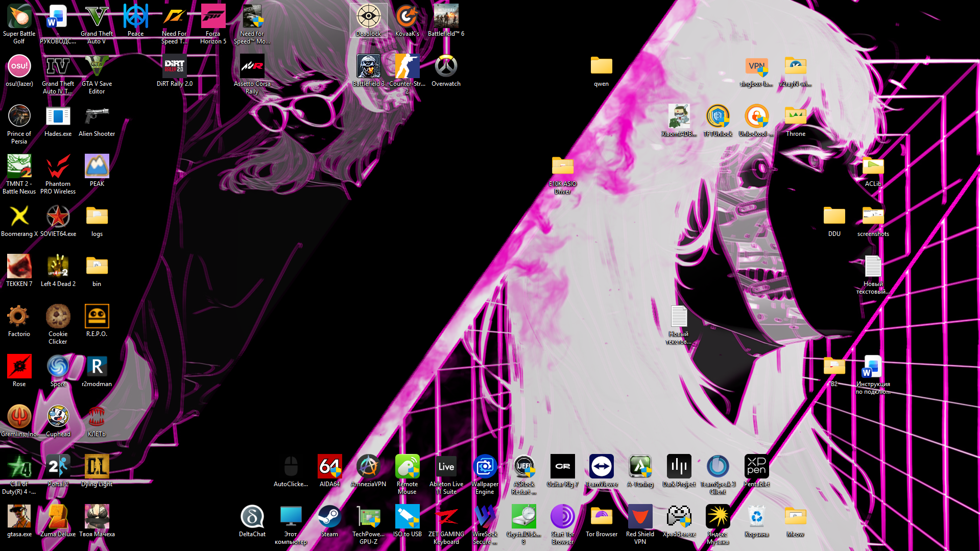The image size is (980, 551).
Task: Select the Wallpaper Engine shortcut
Action: point(485,474)
